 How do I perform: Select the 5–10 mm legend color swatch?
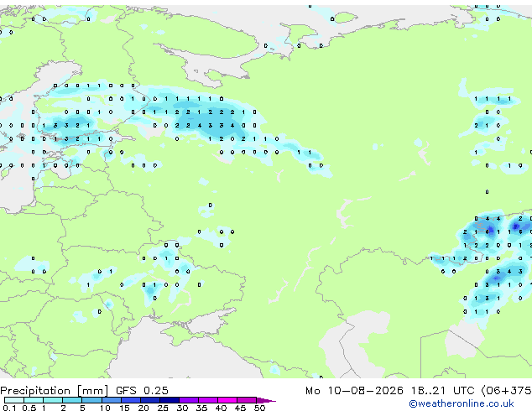tap(91, 400)
